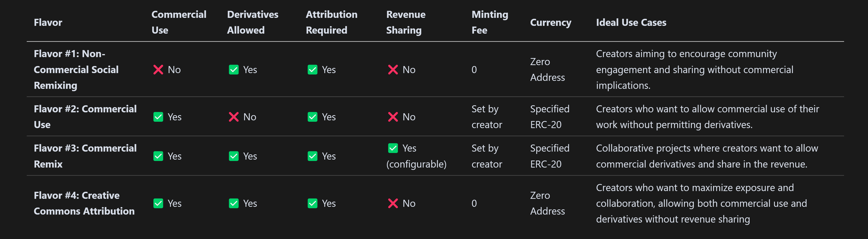Select the Flavor #3: Commercial Remix row title

(85, 156)
